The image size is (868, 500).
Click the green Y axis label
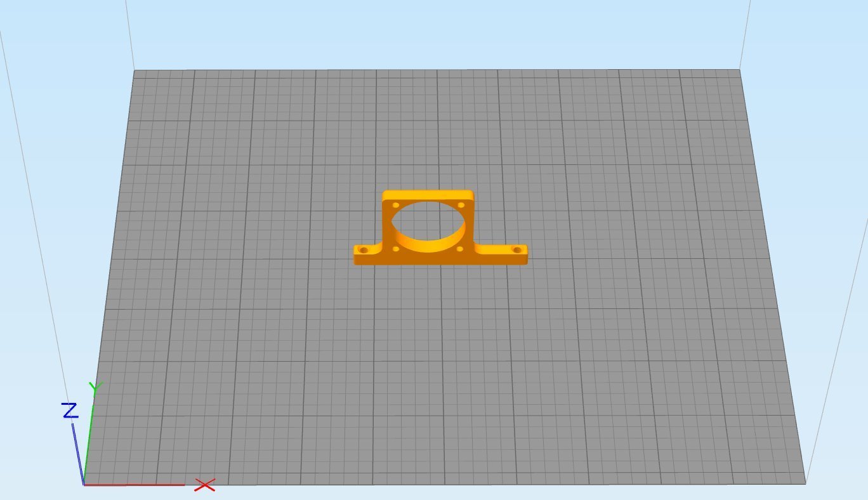coord(96,388)
